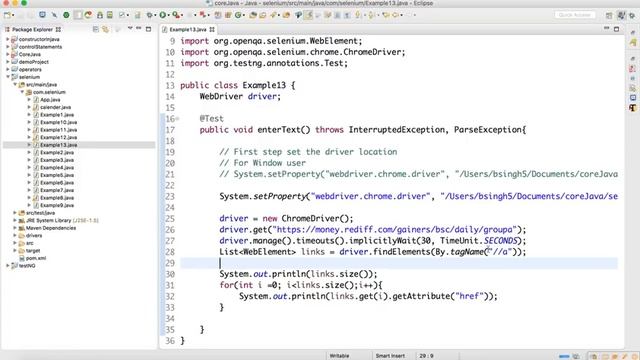
Task: Collapse the src/main/java folder
Action: point(15,84)
